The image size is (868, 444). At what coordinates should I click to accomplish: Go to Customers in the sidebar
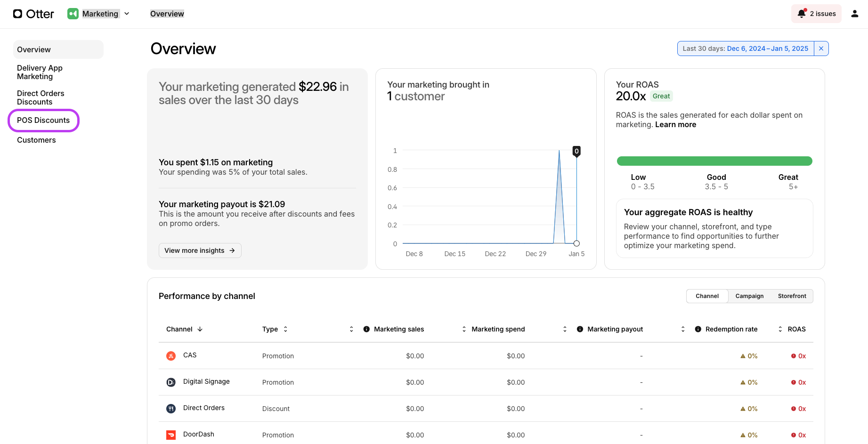click(x=36, y=140)
